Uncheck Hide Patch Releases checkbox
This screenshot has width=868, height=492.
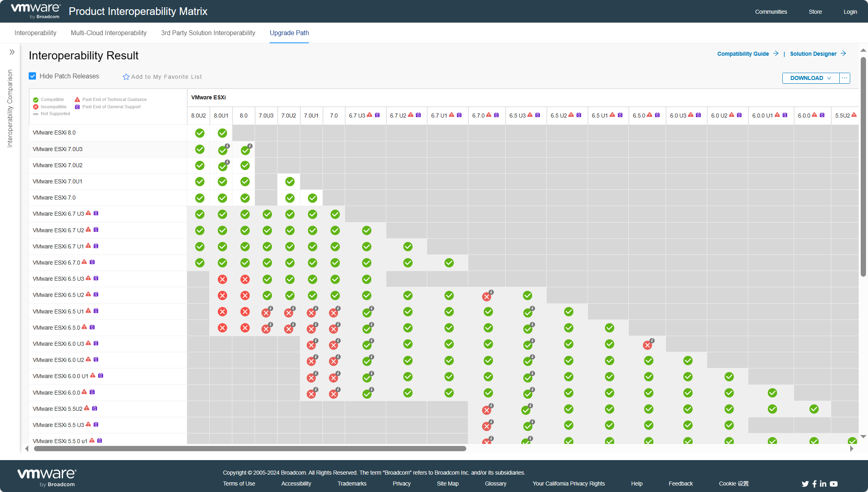click(33, 76)
